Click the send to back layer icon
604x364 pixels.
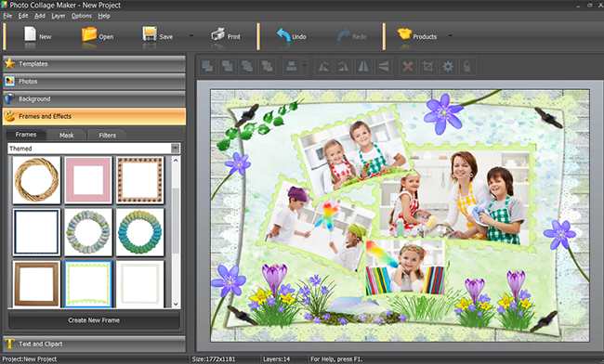click(267, 67)
